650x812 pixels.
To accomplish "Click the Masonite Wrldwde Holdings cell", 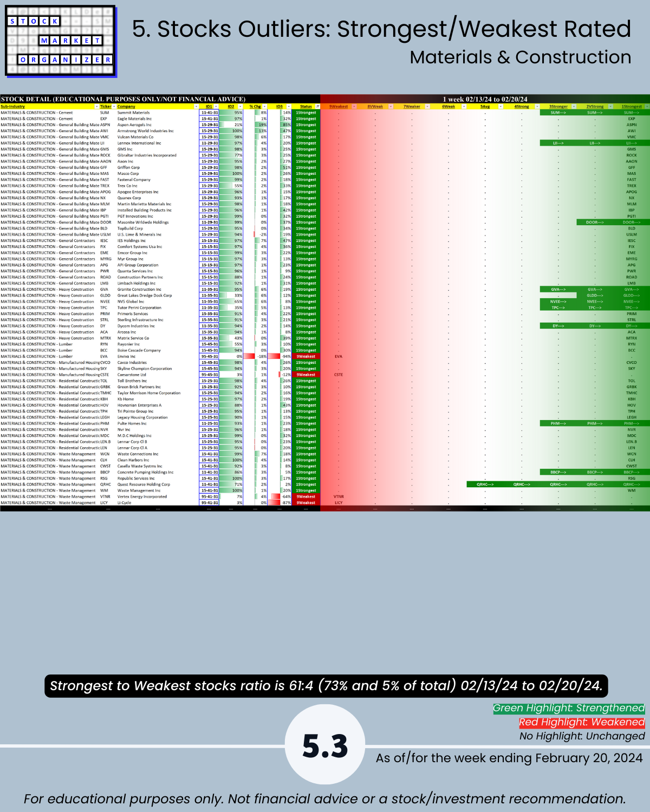I will pos(158,222).
